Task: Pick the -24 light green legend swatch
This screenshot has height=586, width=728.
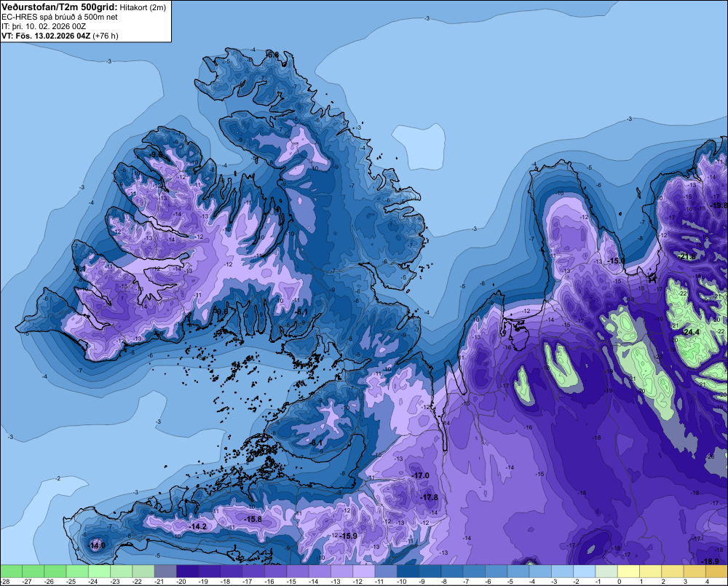Action: tap(99, 571)
